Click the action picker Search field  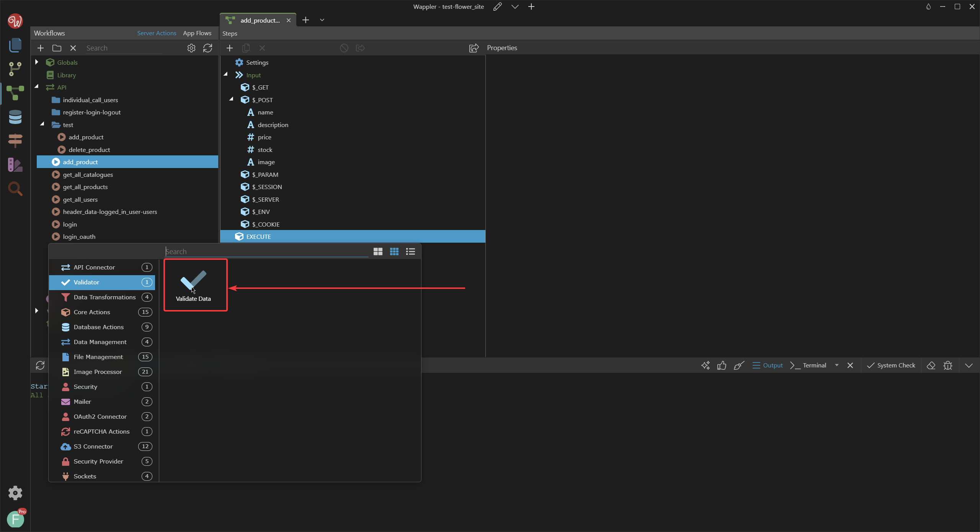coord(267,251)
